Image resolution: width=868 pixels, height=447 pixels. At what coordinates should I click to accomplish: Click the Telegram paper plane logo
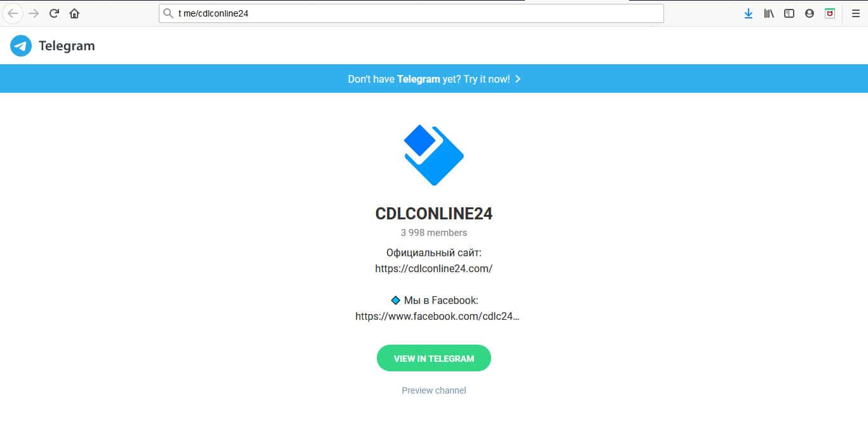pyautogui.click(x=21, y=46)
